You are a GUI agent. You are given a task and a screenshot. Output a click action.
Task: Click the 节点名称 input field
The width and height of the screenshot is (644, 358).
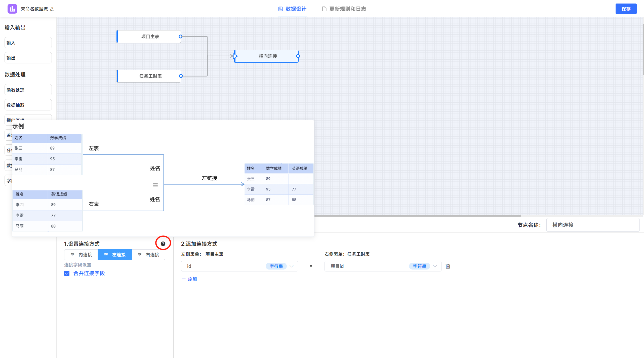pos(593,225)
